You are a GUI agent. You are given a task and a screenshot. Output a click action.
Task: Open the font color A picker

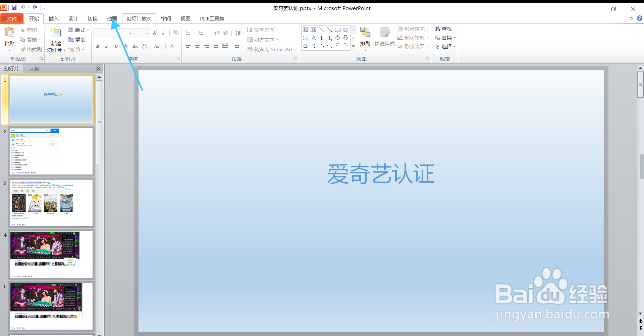click(x=172, y=46)
